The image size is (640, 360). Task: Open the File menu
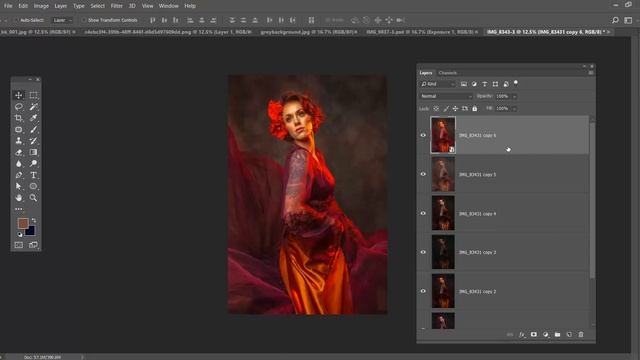tap(8, 6)
